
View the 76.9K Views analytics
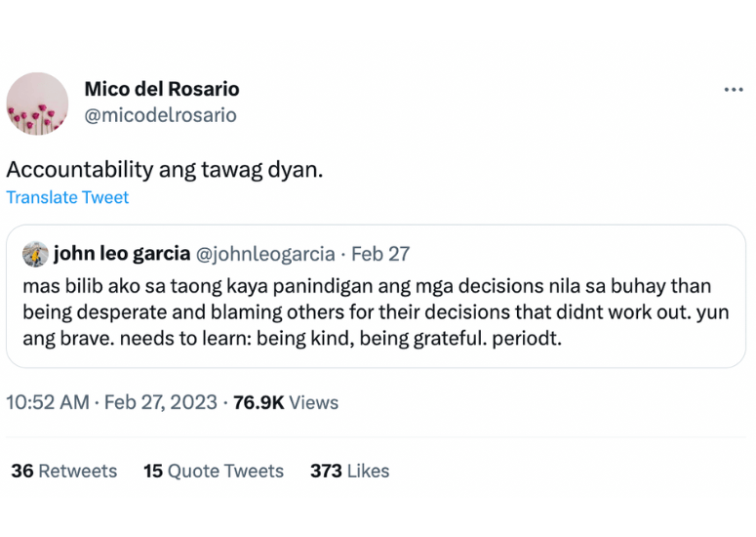pos(286,402)
